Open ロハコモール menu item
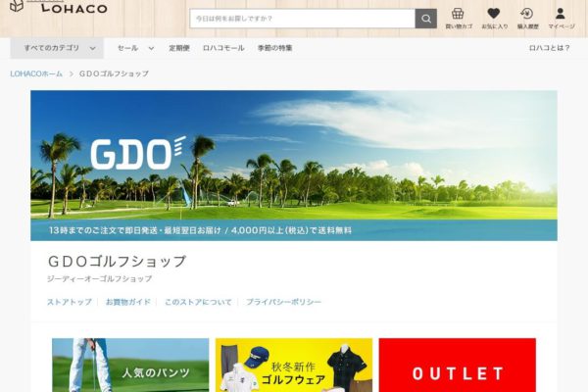Viewport: 588px width, 392px height. click(x=223, y=48)
